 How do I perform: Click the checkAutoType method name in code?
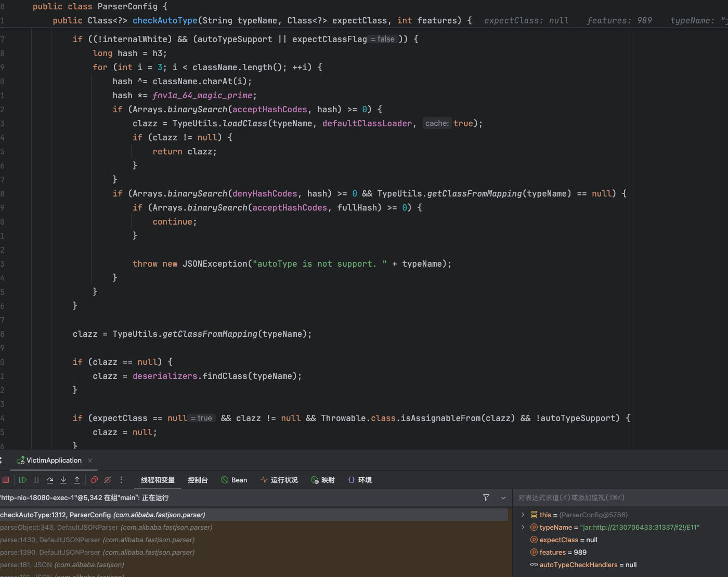pyautogui.click(x=165, y=20)
